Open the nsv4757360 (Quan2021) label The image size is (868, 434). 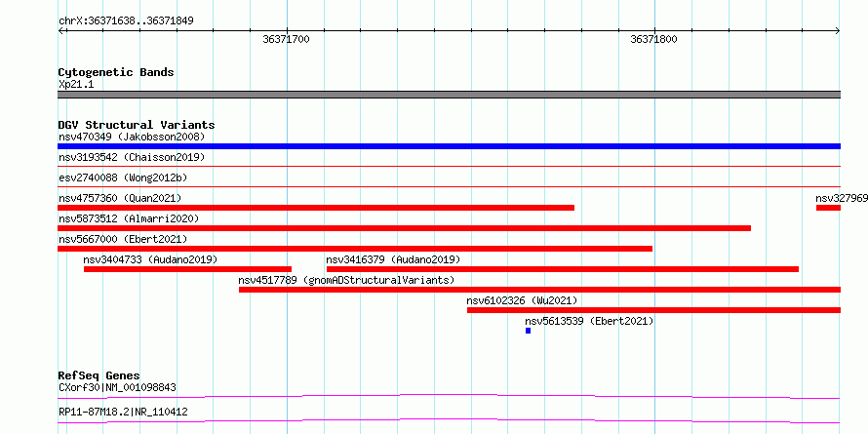click(120, 198)
